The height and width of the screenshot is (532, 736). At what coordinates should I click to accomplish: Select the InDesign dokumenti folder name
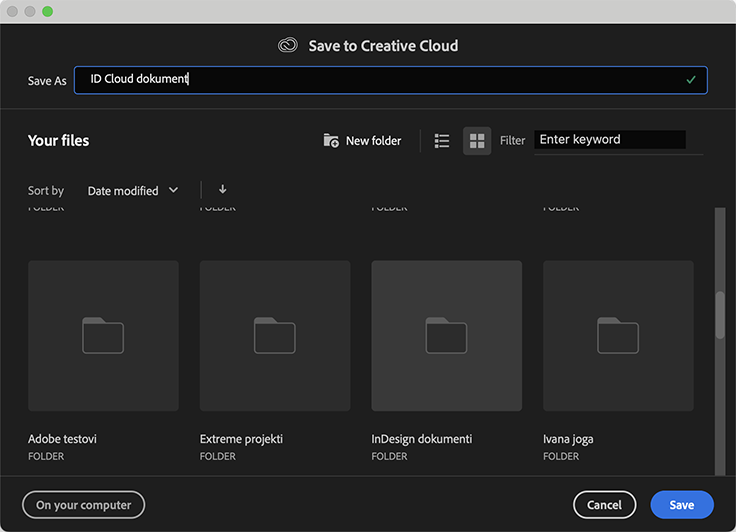pos(421,439)
